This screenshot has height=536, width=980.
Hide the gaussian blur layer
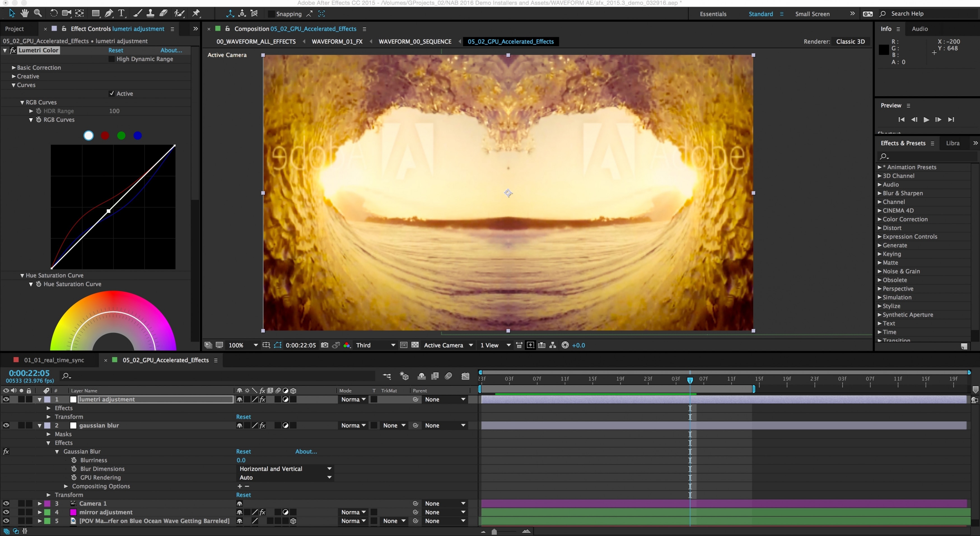pos(6,425)
